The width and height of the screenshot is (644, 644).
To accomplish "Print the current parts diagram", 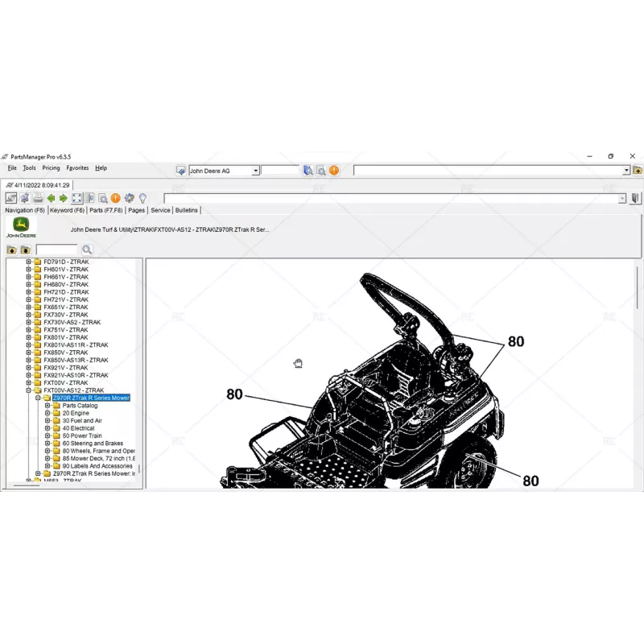I will (38, 198).
